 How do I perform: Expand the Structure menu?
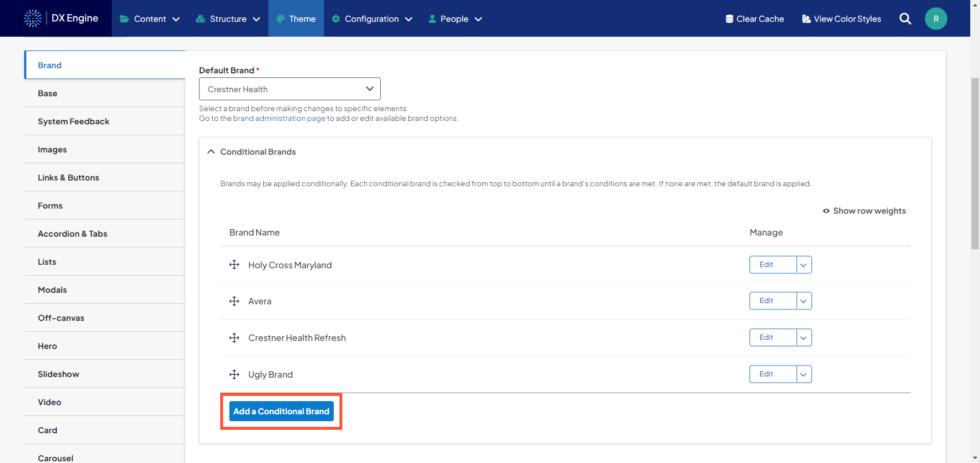(x=228, y=19)
